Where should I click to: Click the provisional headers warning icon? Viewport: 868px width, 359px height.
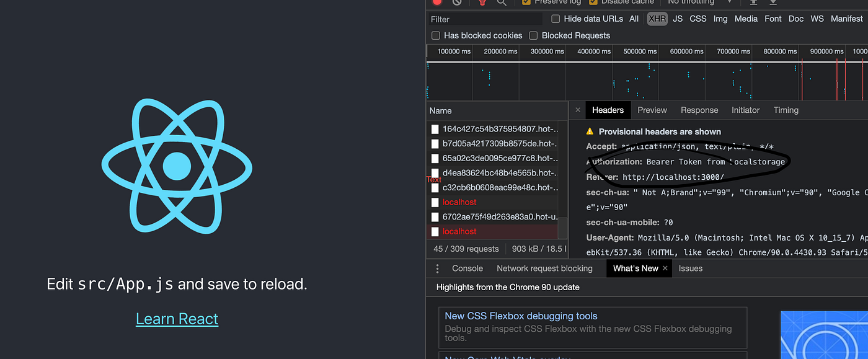590,131
